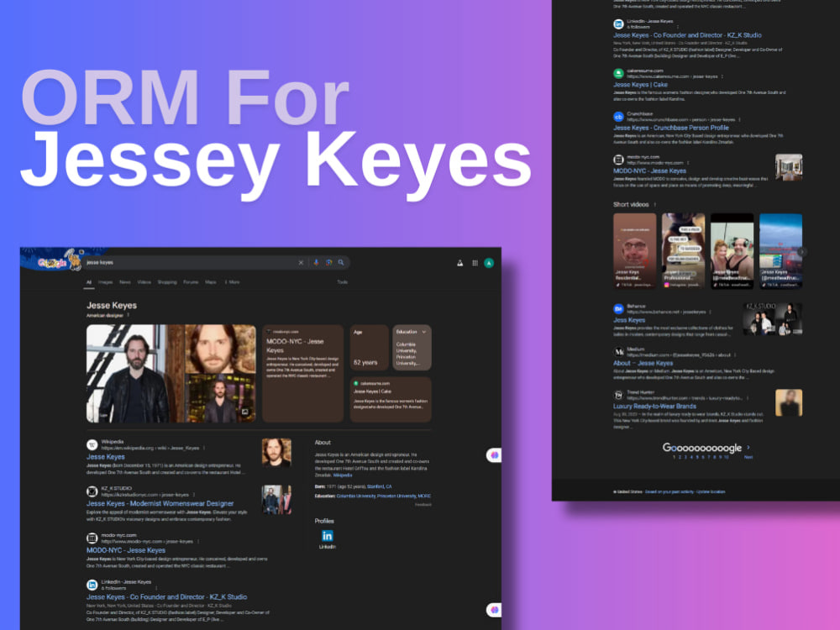The width and height of the screenshot is (840, 630).
Task: Click the Medium result favicon
Action: click(618, 352)
